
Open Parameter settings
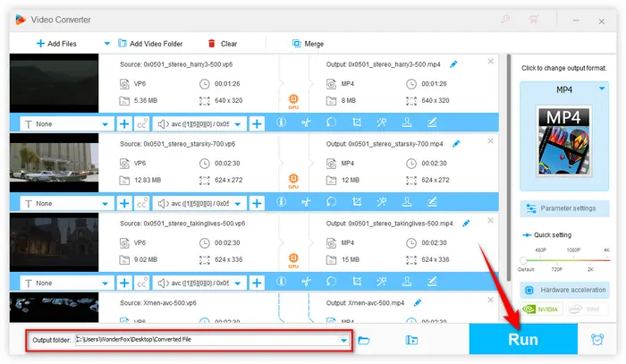(x=564, y=208)
